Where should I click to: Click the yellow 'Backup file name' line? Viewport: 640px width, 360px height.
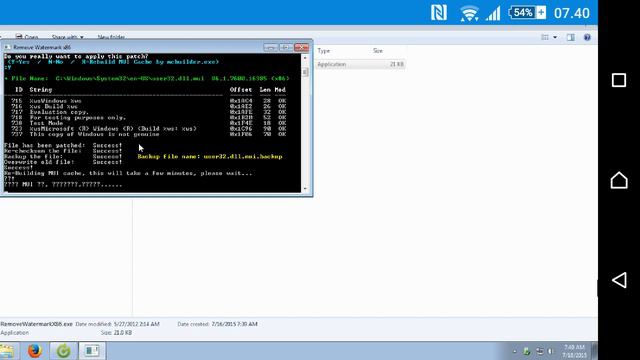(x=210, y=156)
